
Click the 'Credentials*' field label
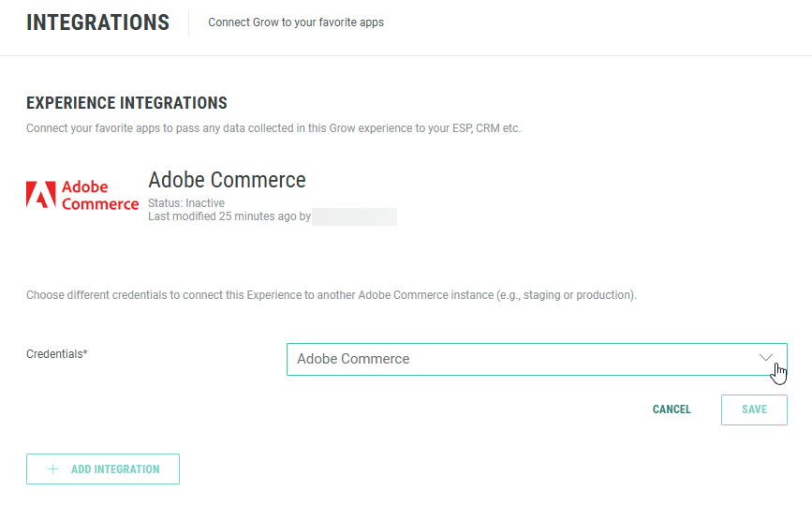pyautogui.click(x=57, y=354)
